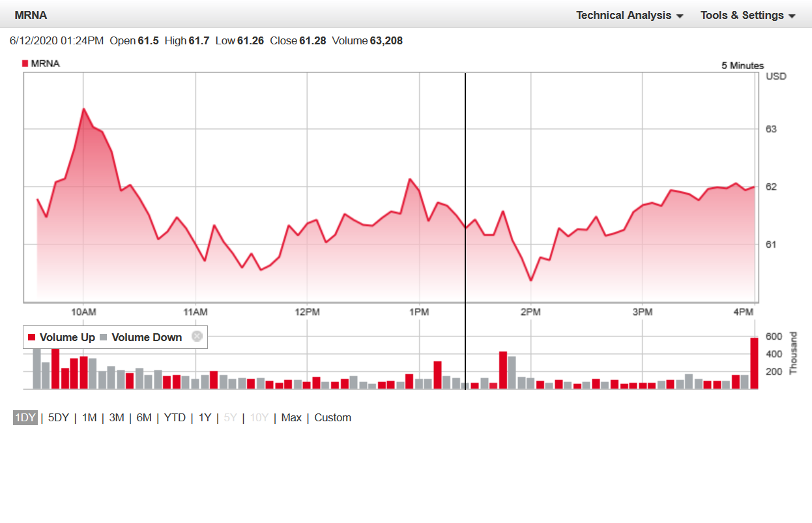Click the gray Volume Down legend swatch

[x=103, y=337]
